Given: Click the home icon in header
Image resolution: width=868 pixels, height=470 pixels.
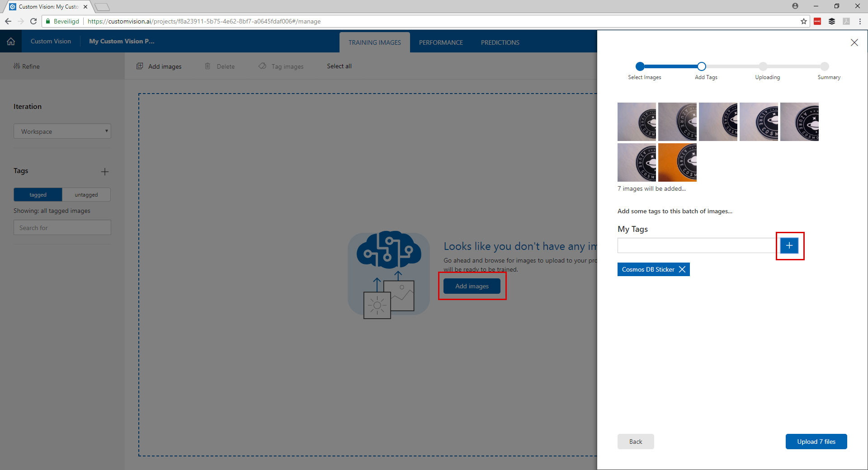Looking at the screenshot, I should [x=11, y=42].
